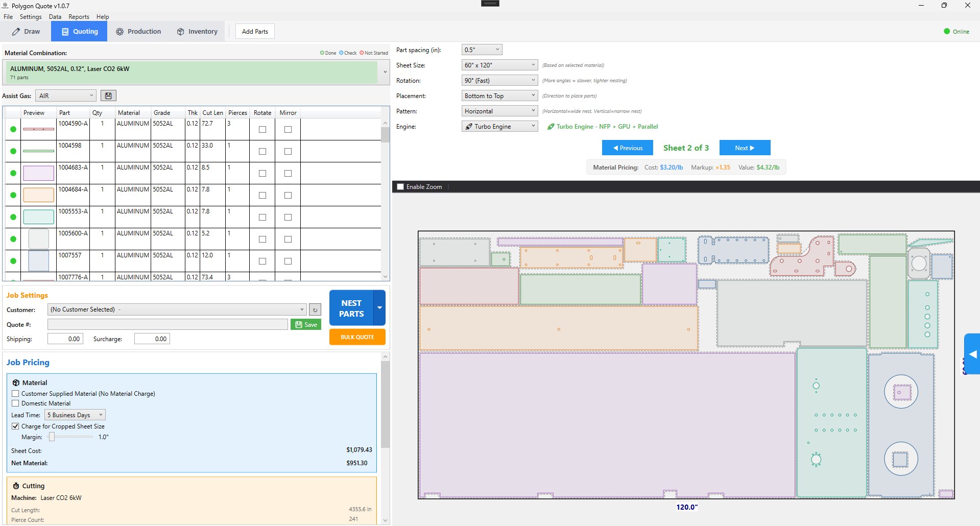
Task: Click inside the Quote # input field
Action: 167,324
